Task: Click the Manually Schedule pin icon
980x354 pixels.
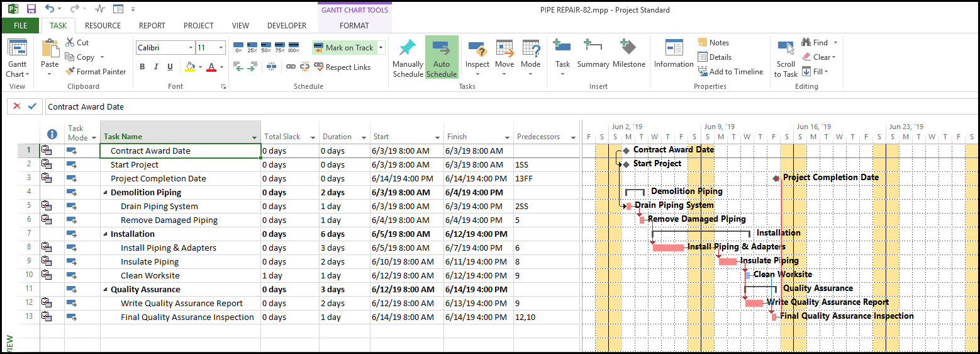Action: pos(408,49)
